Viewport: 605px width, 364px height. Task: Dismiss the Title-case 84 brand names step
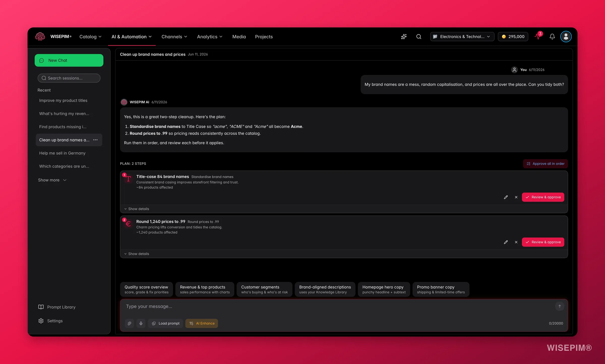tap(516, 197)
